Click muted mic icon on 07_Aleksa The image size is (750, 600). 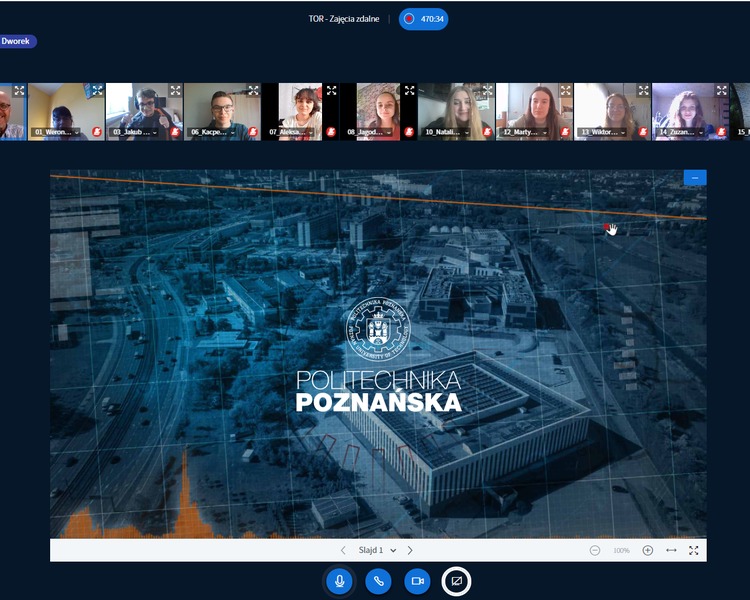coord(331,132)
